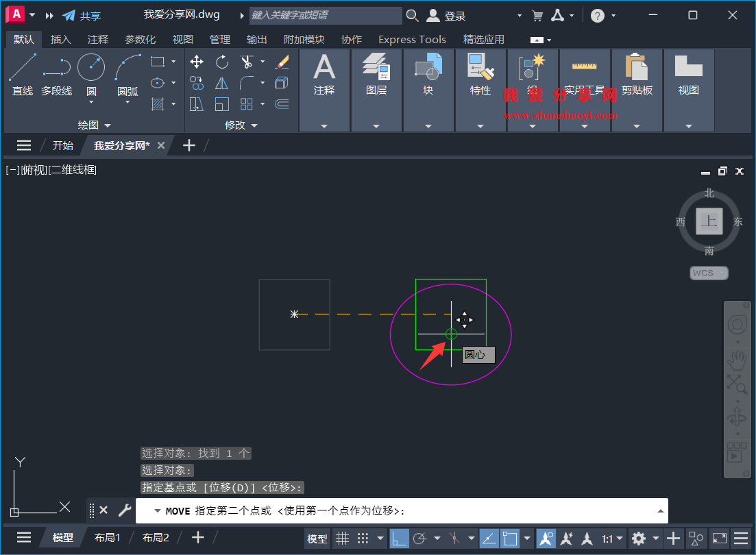Click the MOVE command line input
Image resolution: width=756 pixels, height=555 pixels.
point(402,510)
